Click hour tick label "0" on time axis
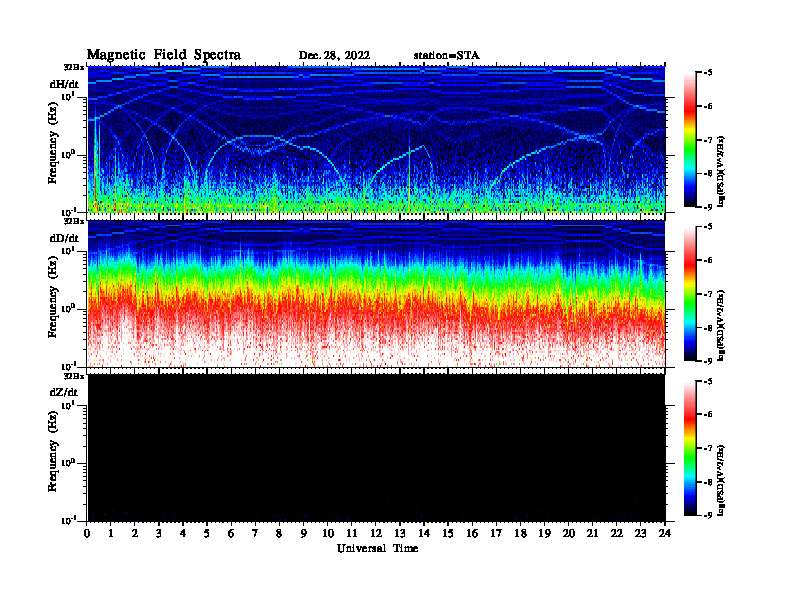Screen dimensions: 792x612 tap(87, 533)
